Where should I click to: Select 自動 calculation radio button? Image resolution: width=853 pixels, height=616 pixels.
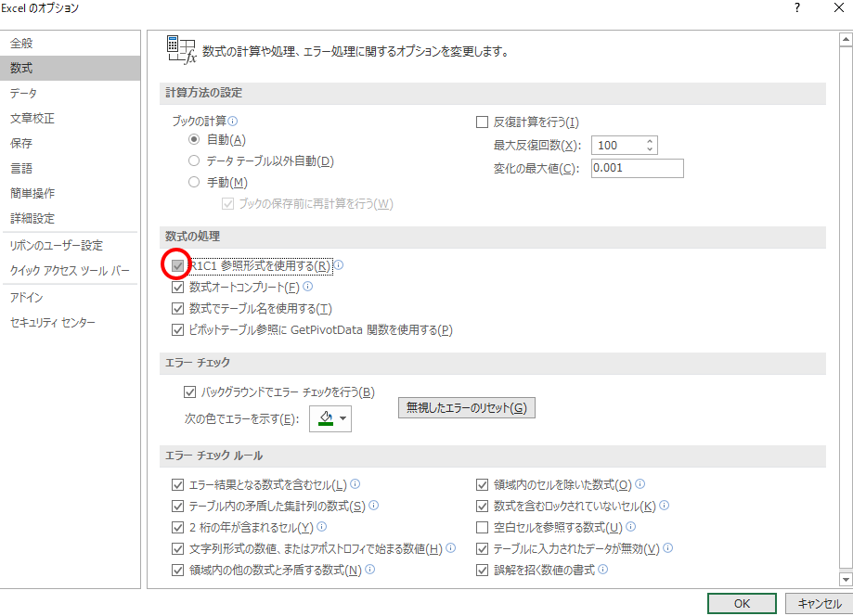194,139
